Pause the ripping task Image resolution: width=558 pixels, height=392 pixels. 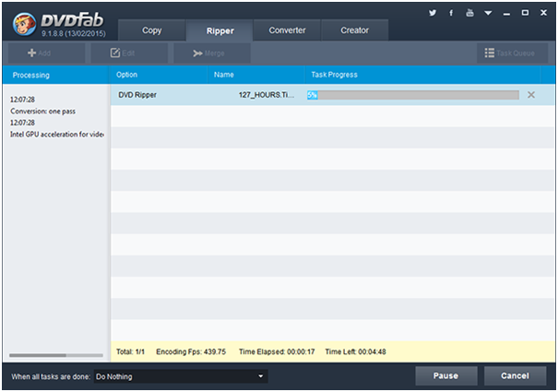[445, 376]
